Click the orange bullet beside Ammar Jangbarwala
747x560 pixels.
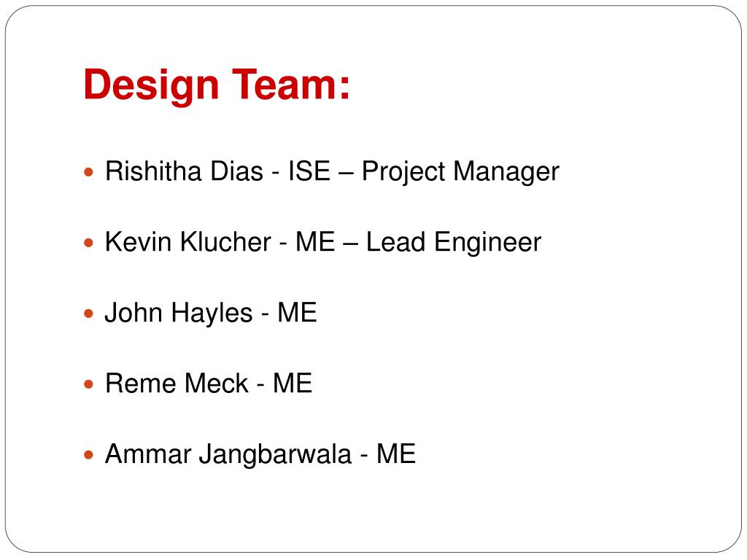click(x=88, y=455)
